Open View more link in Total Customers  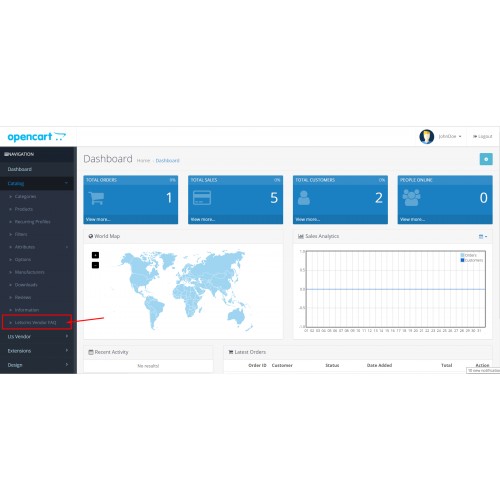pyautogui.click(x=308, y=219)
